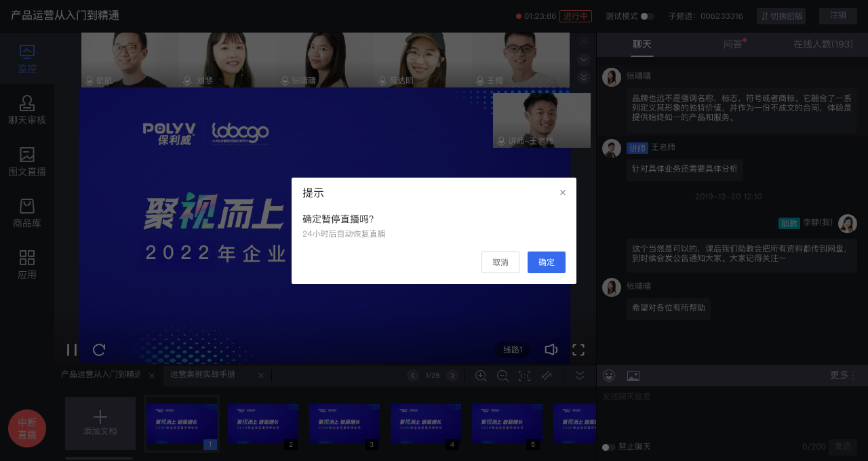Click 讲师-王老师 video thumbnail
Viewport: 868px width, 461px height.
542,121
